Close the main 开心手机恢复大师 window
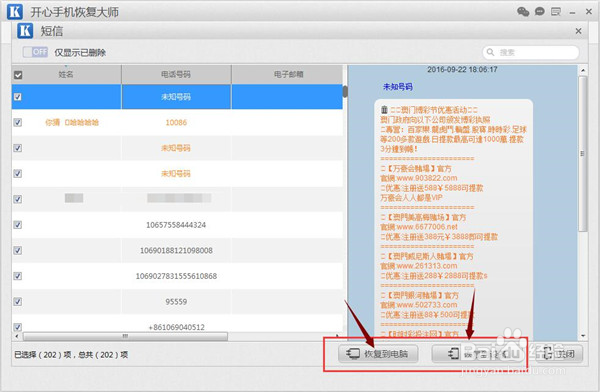 pyautogui.click(x=589, y=12)
